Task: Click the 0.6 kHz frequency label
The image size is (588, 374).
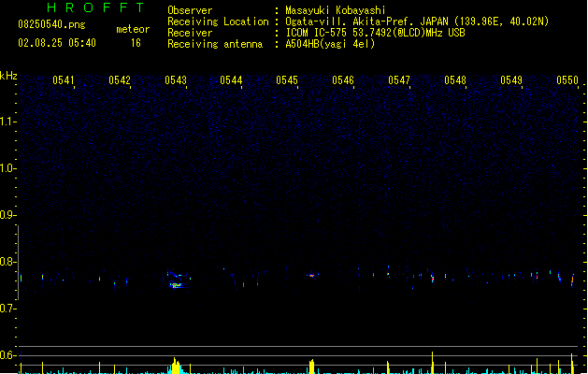Action: coord(7,355)
